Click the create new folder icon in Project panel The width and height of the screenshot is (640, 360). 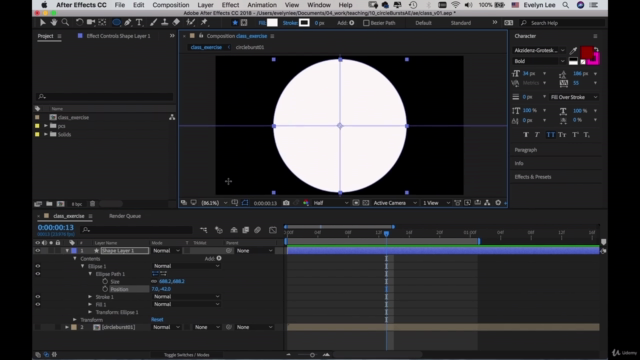coord(49,204)
